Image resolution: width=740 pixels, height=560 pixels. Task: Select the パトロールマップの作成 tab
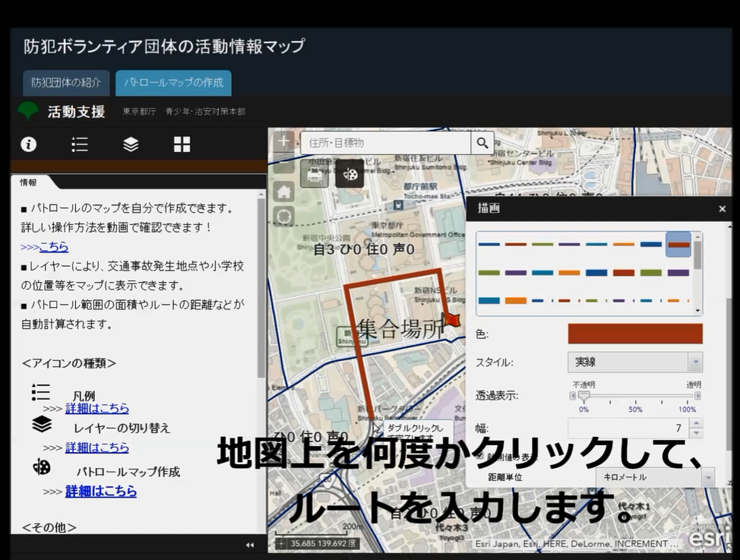click(173, 83)
